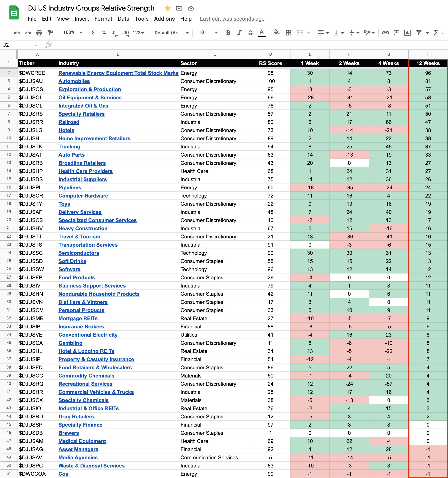
Task: Click the Print icon
Action: tap(39, 33)
